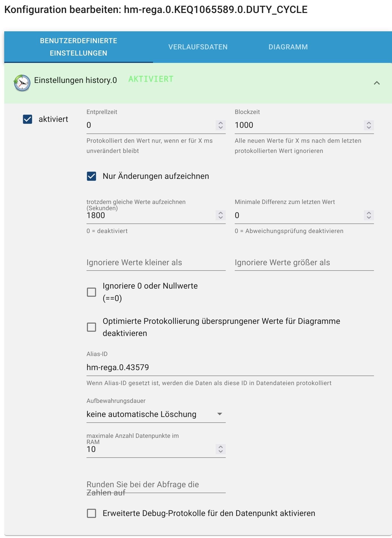
Task: Click the Entprellzeit stepper arrows
Action: [x=221, y=125]
